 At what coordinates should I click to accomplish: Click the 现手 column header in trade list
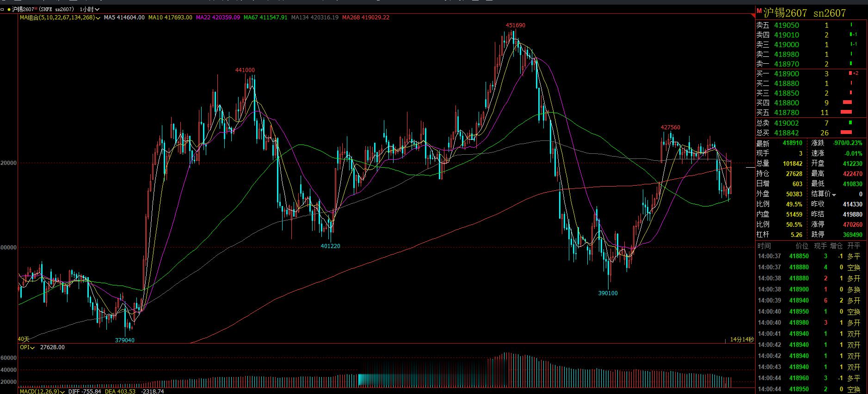coord(820,246)
